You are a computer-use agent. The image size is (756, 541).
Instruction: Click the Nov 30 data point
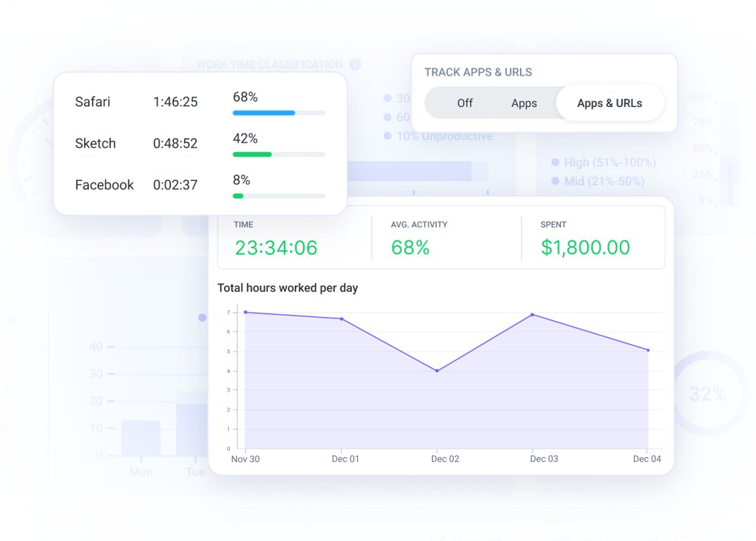coord(245,311)
